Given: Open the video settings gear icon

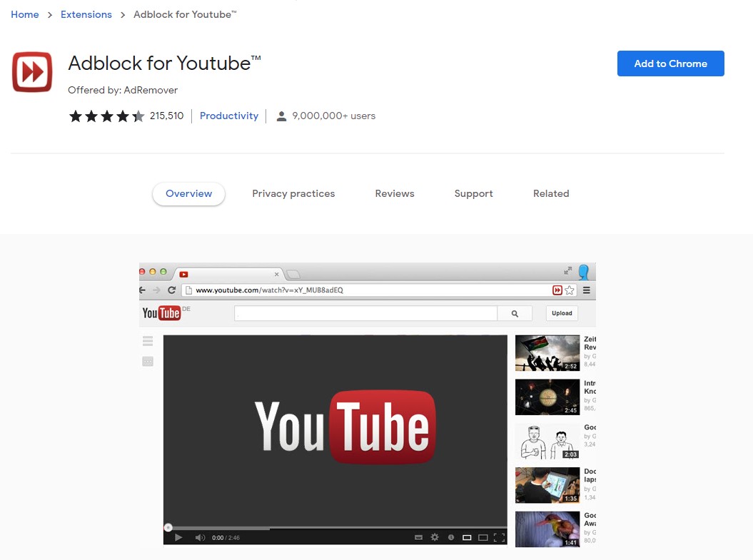Looking at the screenshot, I should click(x=435, y=537).
